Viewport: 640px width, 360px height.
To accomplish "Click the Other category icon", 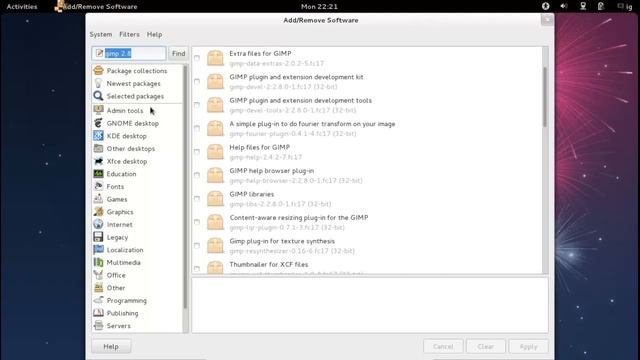I will 98,287.
